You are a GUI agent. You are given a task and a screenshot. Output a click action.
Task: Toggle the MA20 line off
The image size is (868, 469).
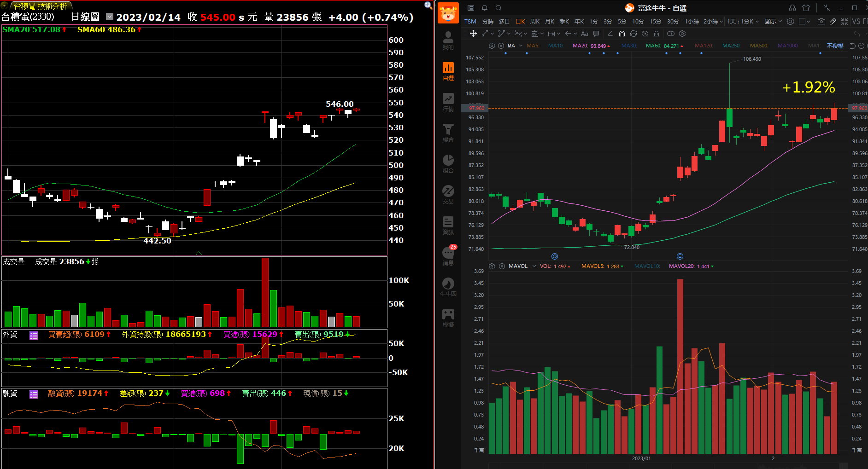coord(591,46)
